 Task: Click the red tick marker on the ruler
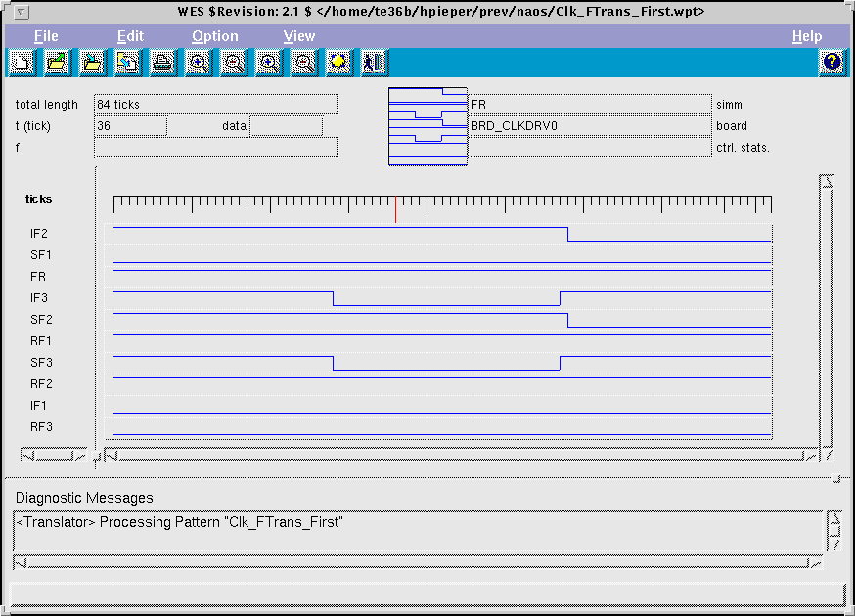395,208
